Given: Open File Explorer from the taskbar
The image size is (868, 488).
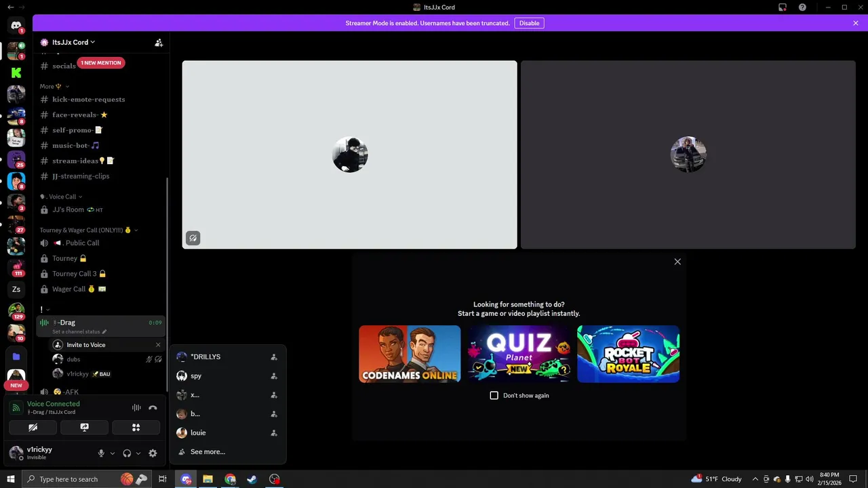Looking at the screenshot, I should (x=208, y=479).
